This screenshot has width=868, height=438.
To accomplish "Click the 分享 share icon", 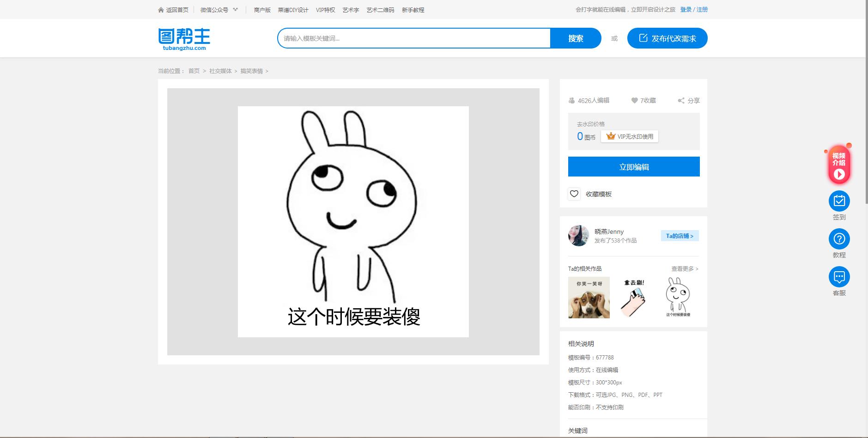I will [681, 100].
